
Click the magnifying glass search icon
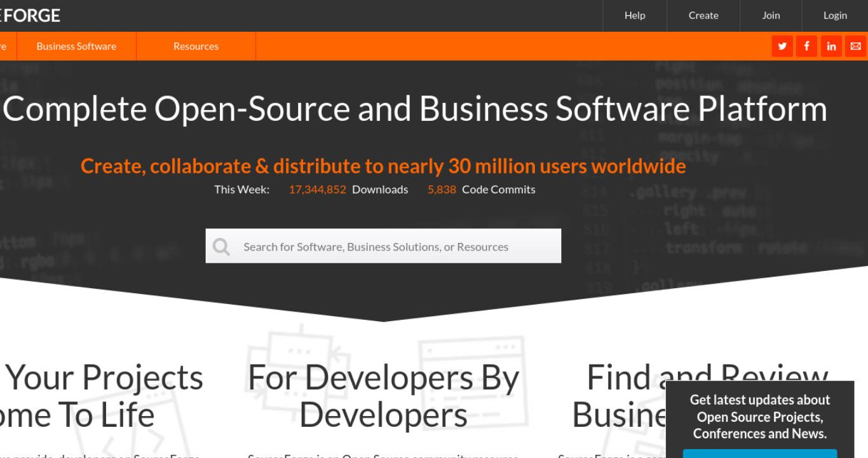(x=222, y=247)
